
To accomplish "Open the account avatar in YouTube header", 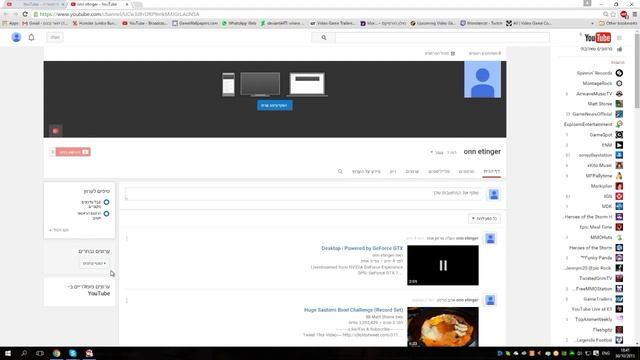I will click(16, 38).
